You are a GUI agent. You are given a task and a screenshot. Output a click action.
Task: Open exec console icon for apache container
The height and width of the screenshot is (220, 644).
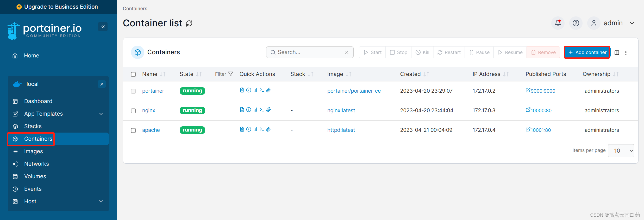(x=262, y=129)
